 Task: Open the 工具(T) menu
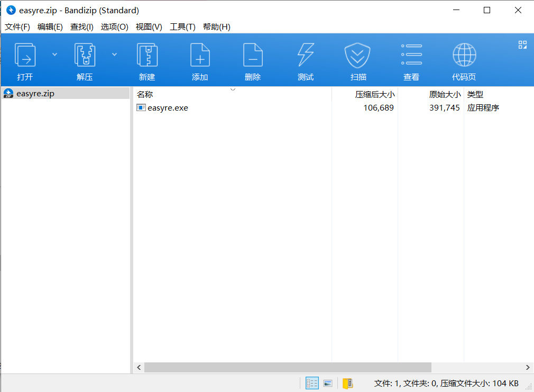[x=182, y=27]
